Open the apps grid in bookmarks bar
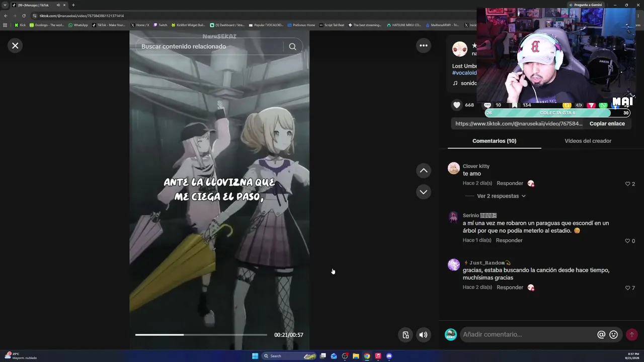The height and width of the screenshot is (362, 644). point(5,25)
